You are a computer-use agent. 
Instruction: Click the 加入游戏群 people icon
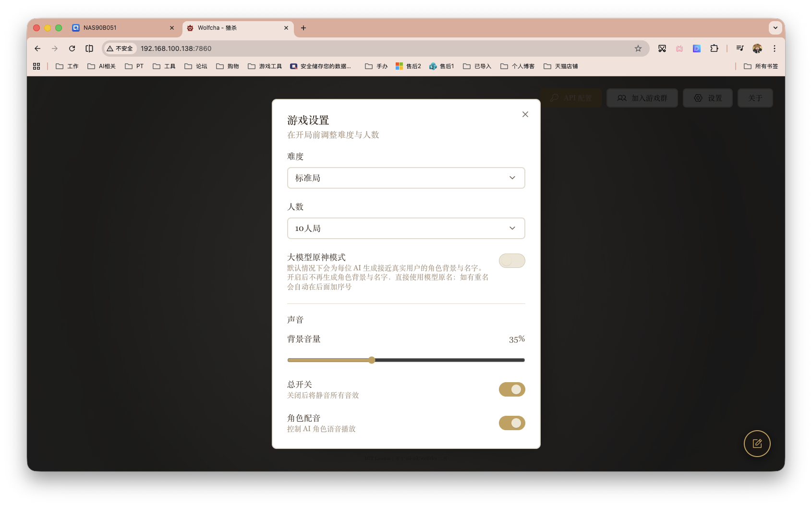click(622, 98)
